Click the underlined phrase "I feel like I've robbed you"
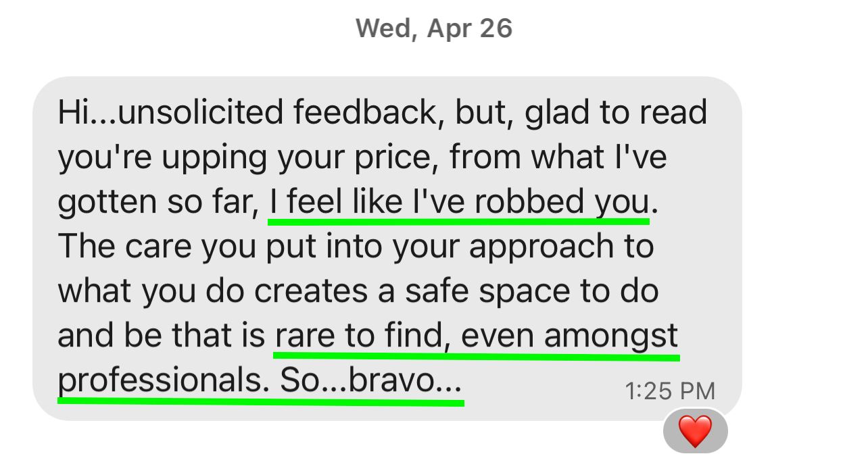The image size is (868, 456). click(459, 202)
